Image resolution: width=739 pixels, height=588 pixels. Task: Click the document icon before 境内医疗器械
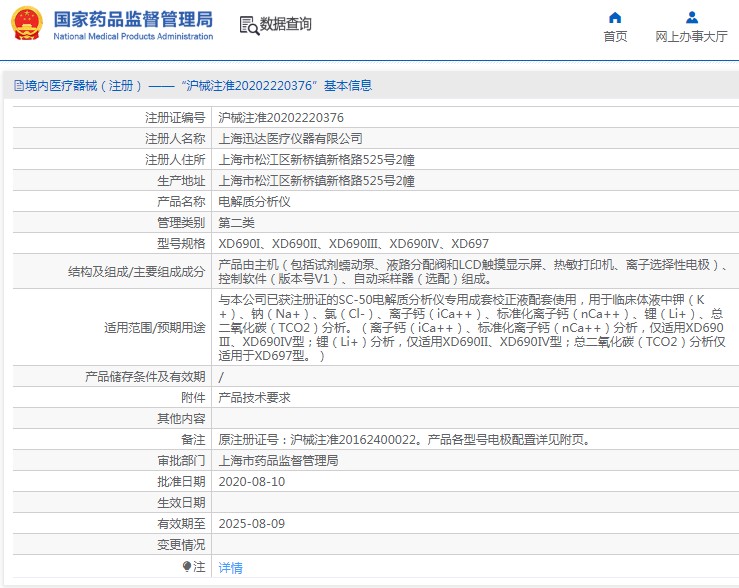[x=19, y=86]
